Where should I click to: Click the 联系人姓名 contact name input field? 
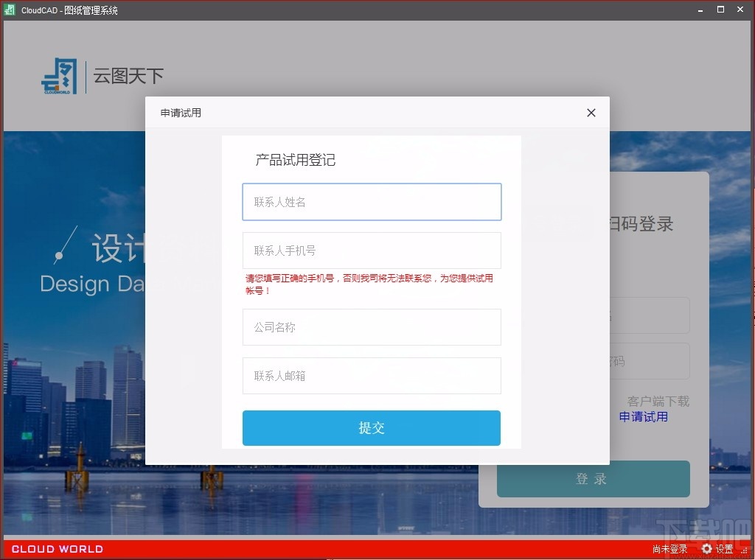pos(372,202)
